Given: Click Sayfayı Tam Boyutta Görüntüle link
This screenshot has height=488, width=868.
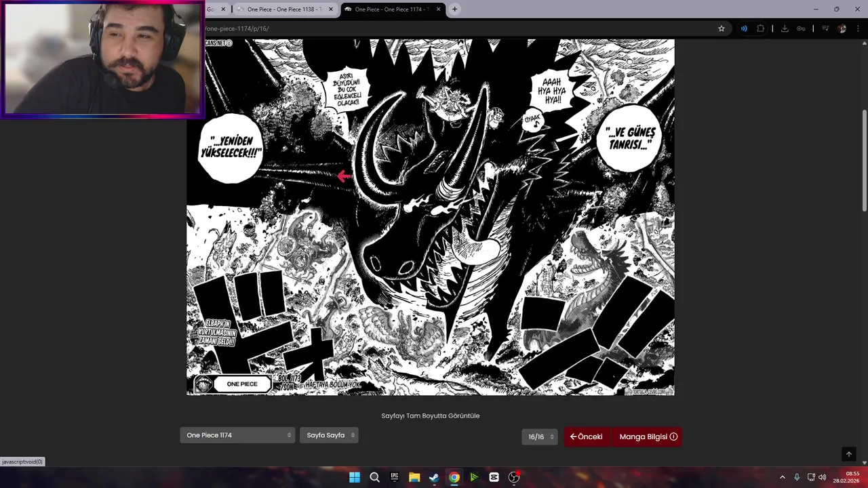Looking at the screenshot, I should 431,415.
